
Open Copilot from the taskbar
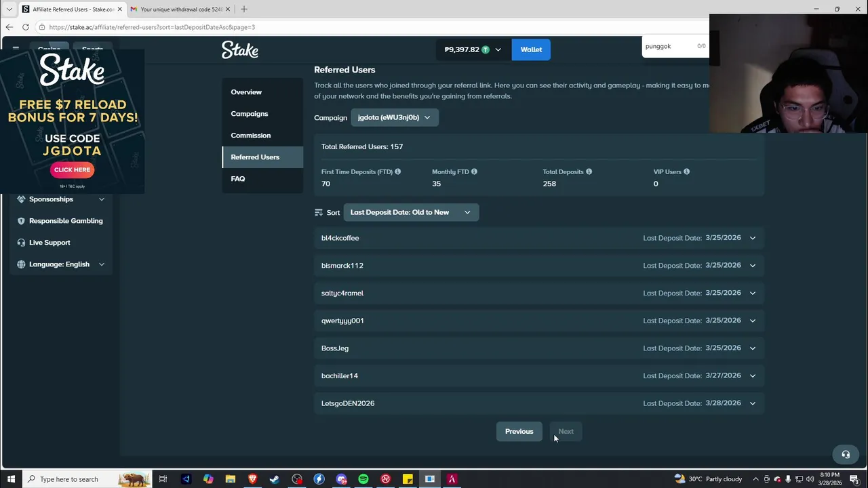(x=208, y=479)
